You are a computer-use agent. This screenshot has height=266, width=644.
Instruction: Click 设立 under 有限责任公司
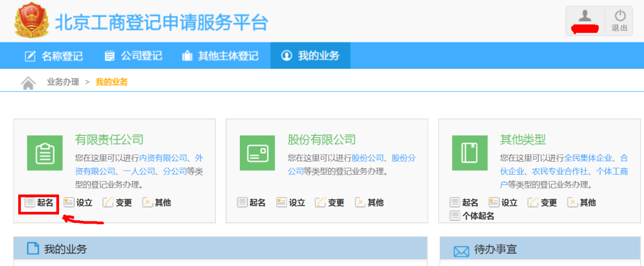(x=78, y=203)
